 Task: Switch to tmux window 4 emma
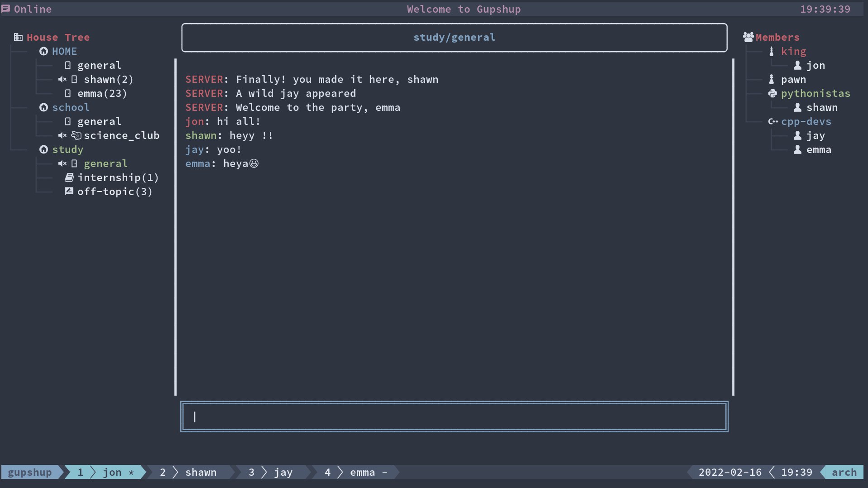pyautogui.click(x=355, y=472)
